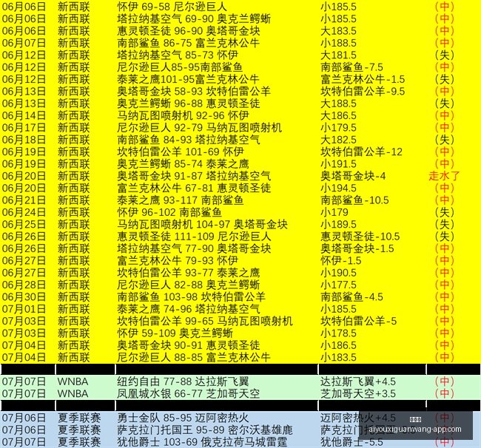Click the match 萨克拉门托国王 95-89 密尔沃基雄鹿
Viewport: 481px width, 448px height.
pyautogui.click(x=205, y=430)
